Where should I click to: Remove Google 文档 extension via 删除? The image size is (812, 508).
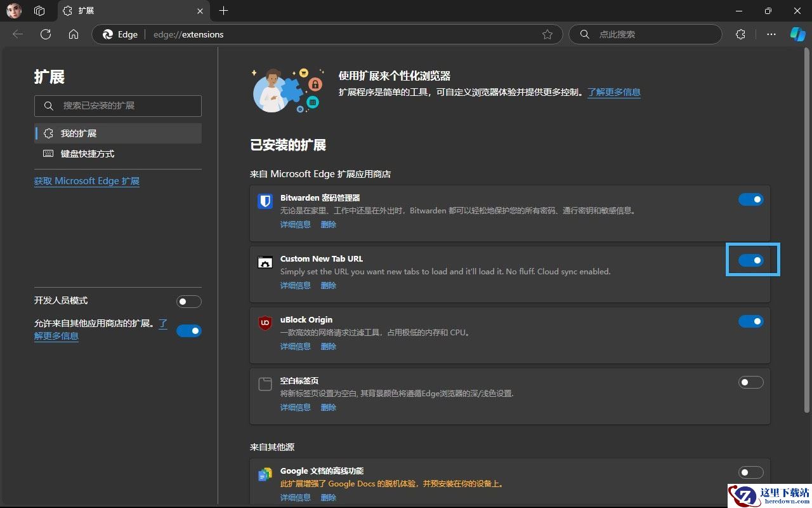pos(329,497)
